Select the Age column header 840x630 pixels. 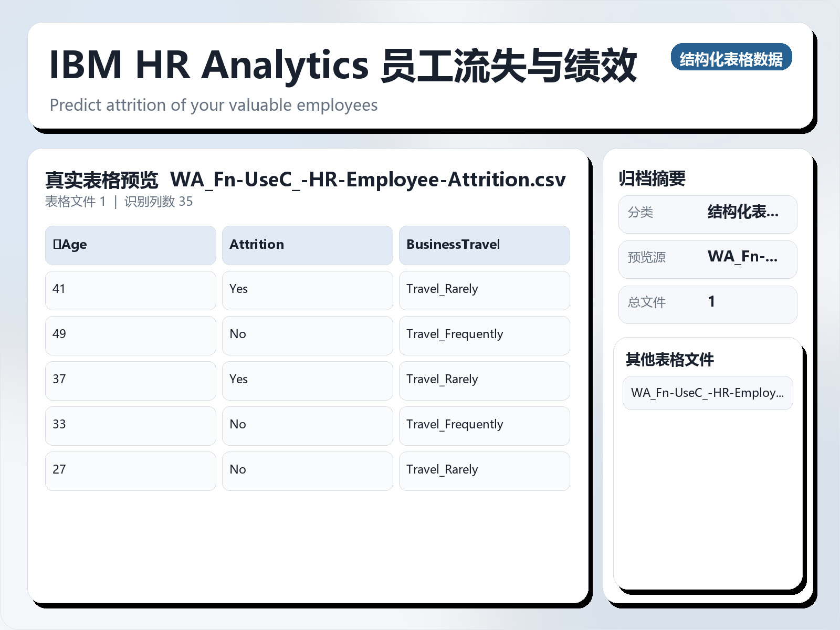(130, 245)
